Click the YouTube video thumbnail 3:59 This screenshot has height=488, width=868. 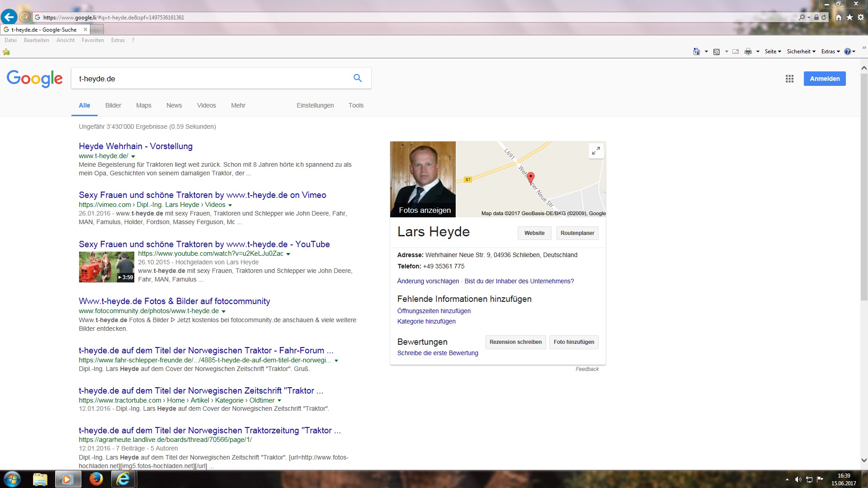pos(107,267)
